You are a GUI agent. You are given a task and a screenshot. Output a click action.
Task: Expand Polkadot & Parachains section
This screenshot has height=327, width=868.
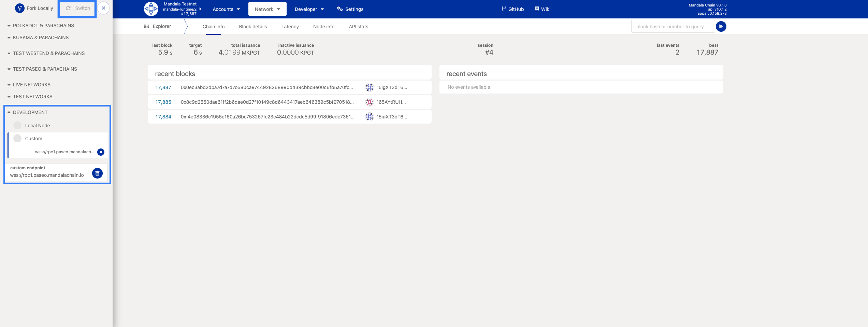(41, 26)
